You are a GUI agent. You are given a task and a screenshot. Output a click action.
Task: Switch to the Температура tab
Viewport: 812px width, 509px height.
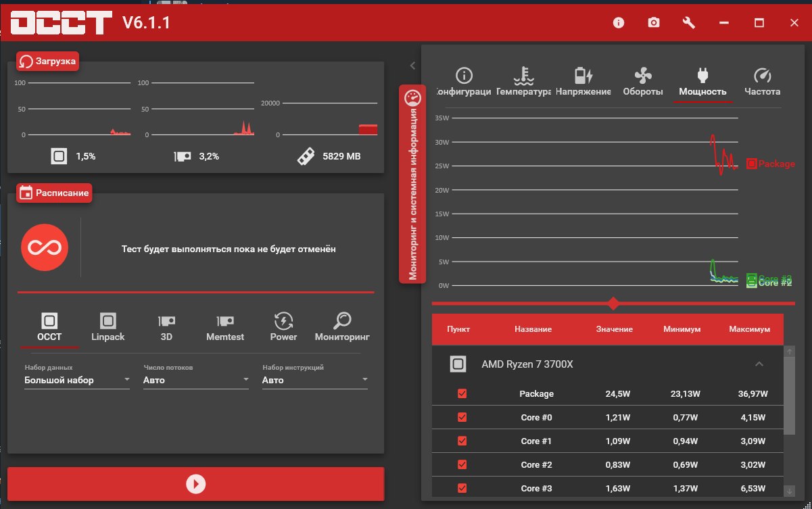523,82
